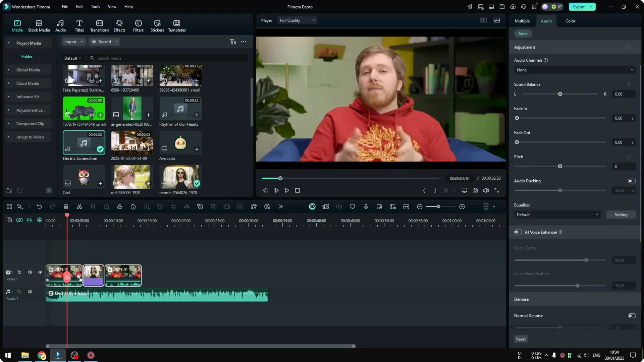Open the Audio Channels dropdown
The image size is (644, 362).
574,70
